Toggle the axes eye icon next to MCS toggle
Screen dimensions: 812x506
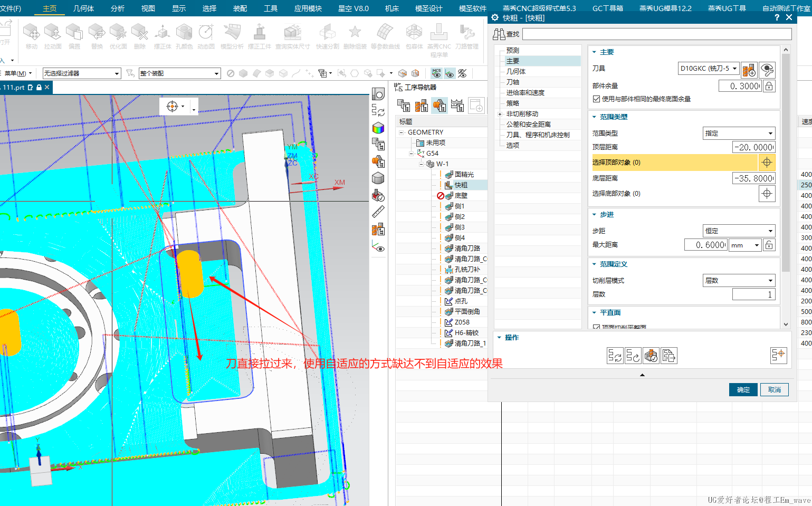450,73
